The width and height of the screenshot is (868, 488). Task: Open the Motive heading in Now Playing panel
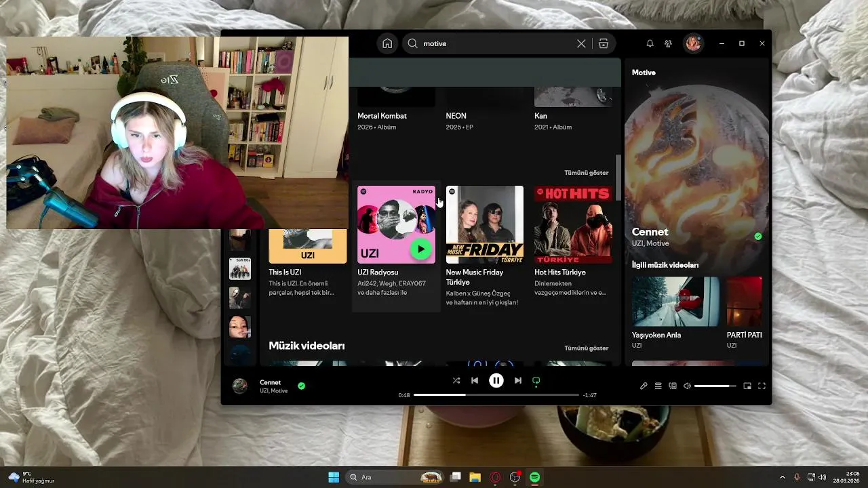click(x=644, y=73)
